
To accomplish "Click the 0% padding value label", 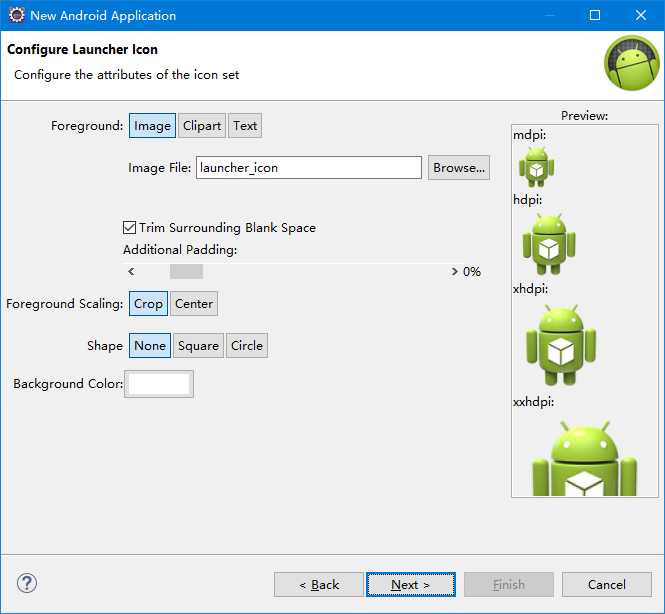I will pos(472,271).
